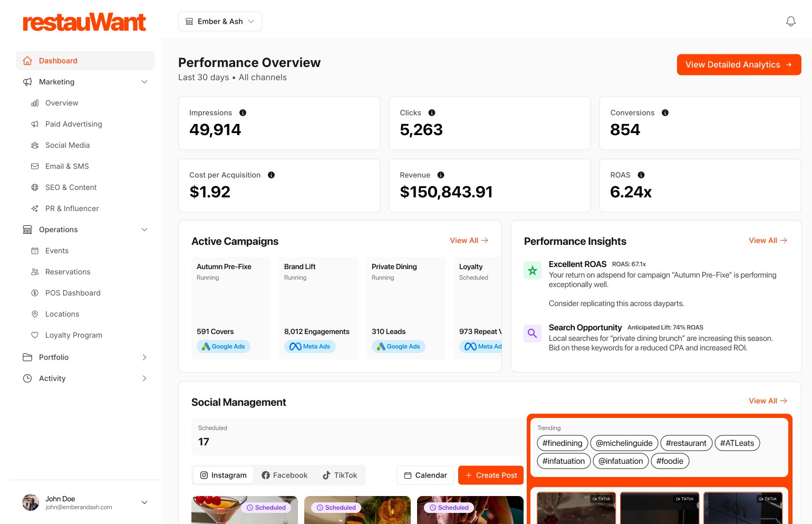Expand the Activity section chevron
This screenshot has height=524, width=812.
pyautogui.click(x=144, y=378)
